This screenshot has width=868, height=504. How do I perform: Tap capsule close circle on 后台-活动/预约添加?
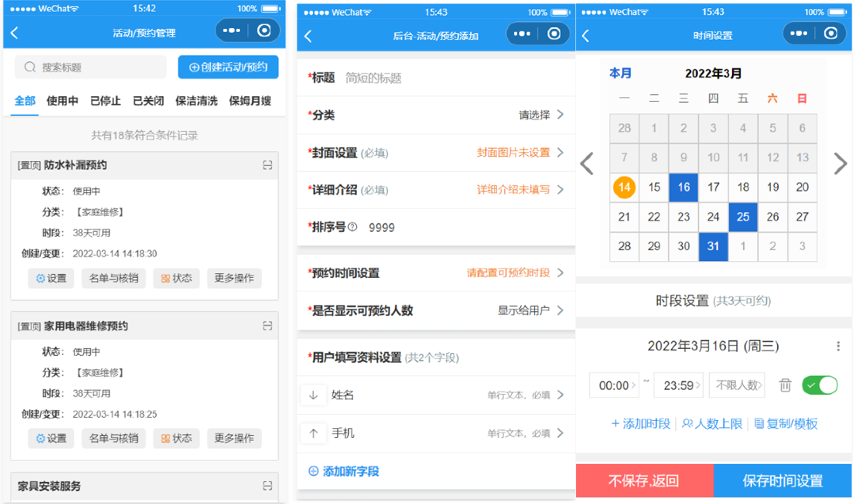(x=554, y=34)
